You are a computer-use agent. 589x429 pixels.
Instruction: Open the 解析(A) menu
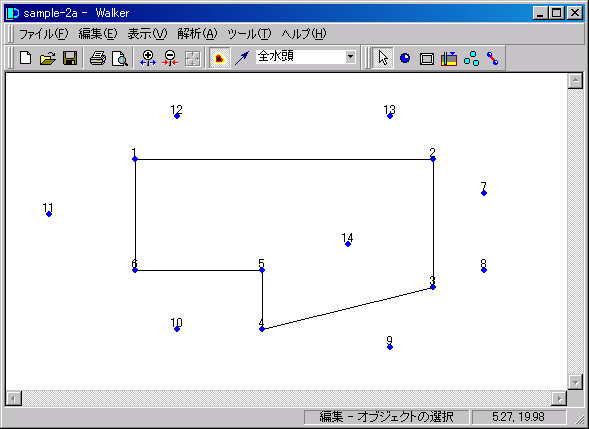pos(197,34)
